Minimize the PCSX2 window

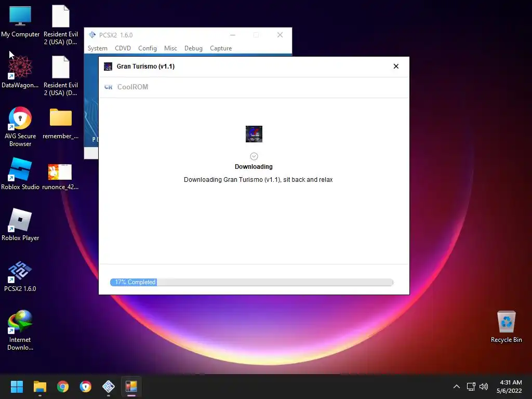[233, 35]
